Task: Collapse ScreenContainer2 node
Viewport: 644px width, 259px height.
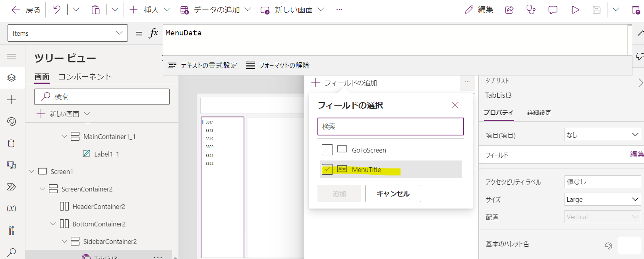Action: pos(43,189)
